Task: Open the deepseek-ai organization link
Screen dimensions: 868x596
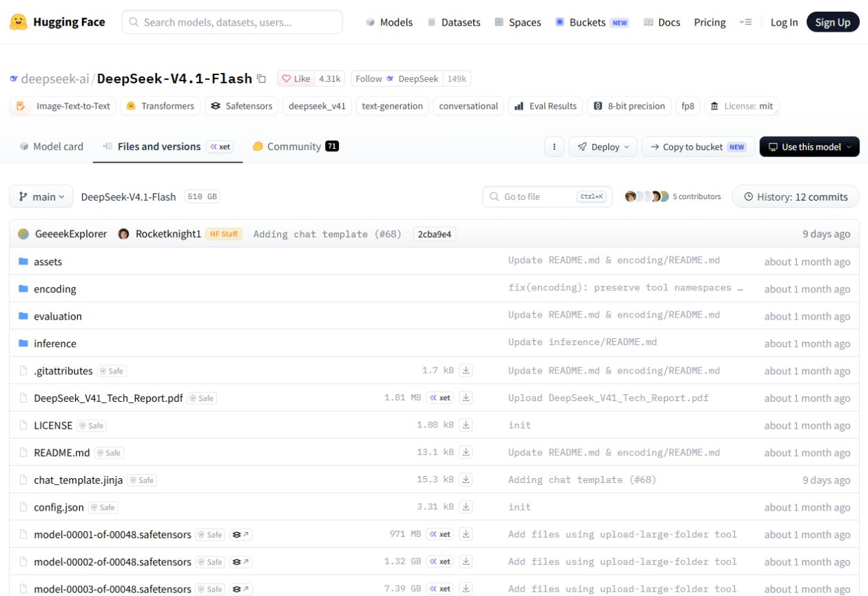Action: 54,79
